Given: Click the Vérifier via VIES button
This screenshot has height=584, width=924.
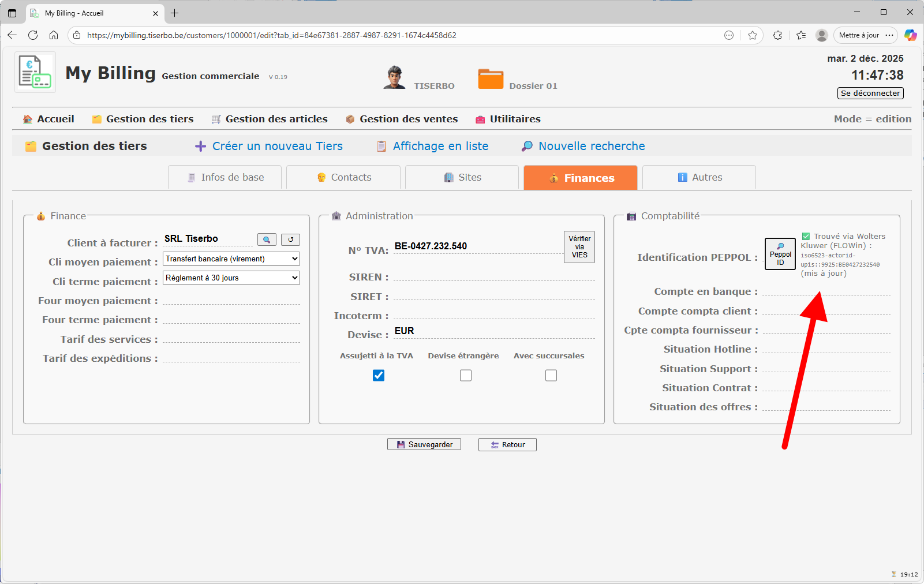Looking at the screenshot, I should click(x=579, y=246).
